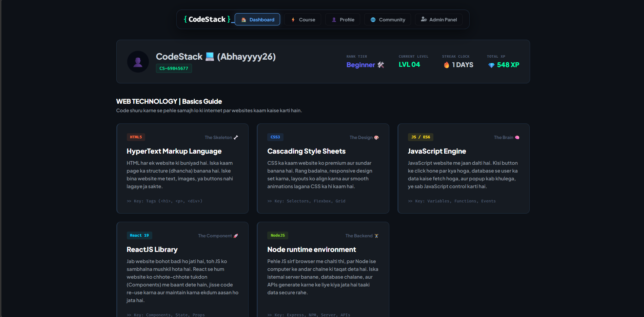
Task: Switch to the Community tab
Action: 387,19
